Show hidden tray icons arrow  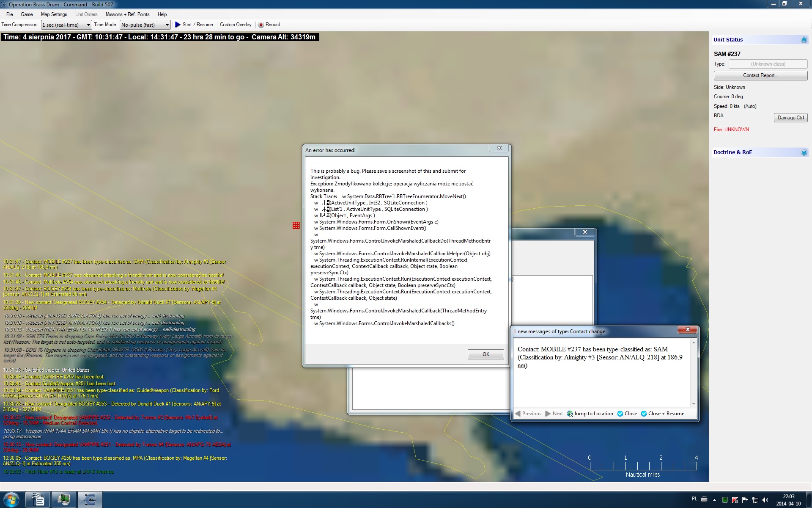715,500
